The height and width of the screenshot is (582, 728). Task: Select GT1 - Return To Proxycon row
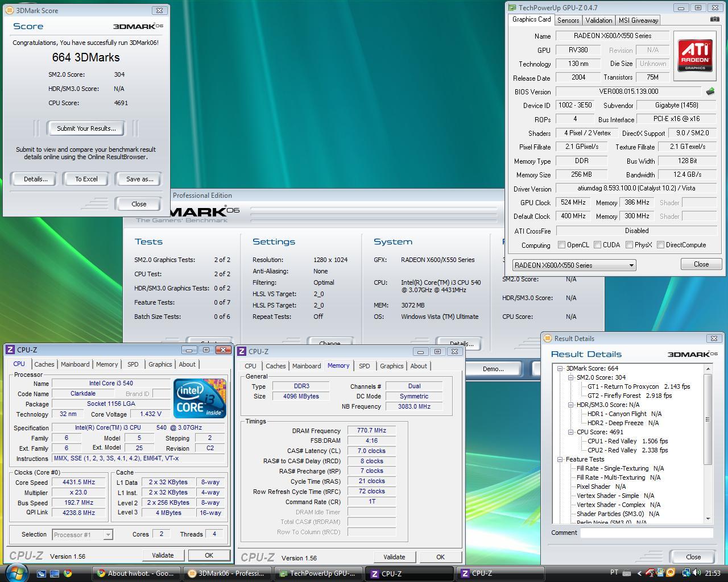click(639, 386)
